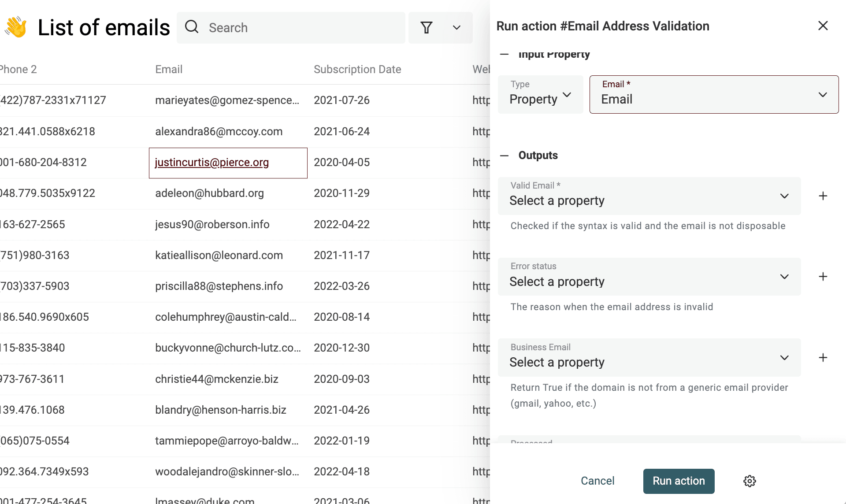846x504 pixels.
Task: Add a new property for Valid Email output
Action: click(x=823, y=196)
